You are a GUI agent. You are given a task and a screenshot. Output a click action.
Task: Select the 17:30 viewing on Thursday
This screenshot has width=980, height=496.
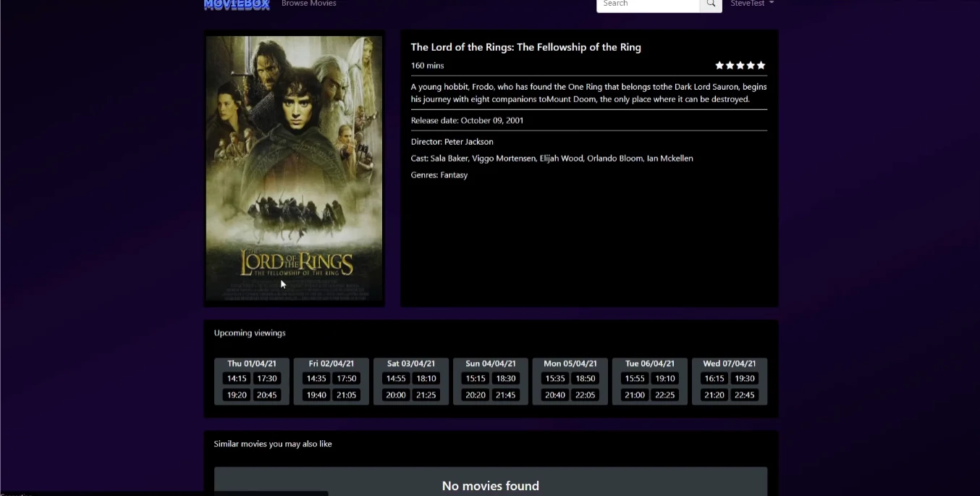(267, 379)
